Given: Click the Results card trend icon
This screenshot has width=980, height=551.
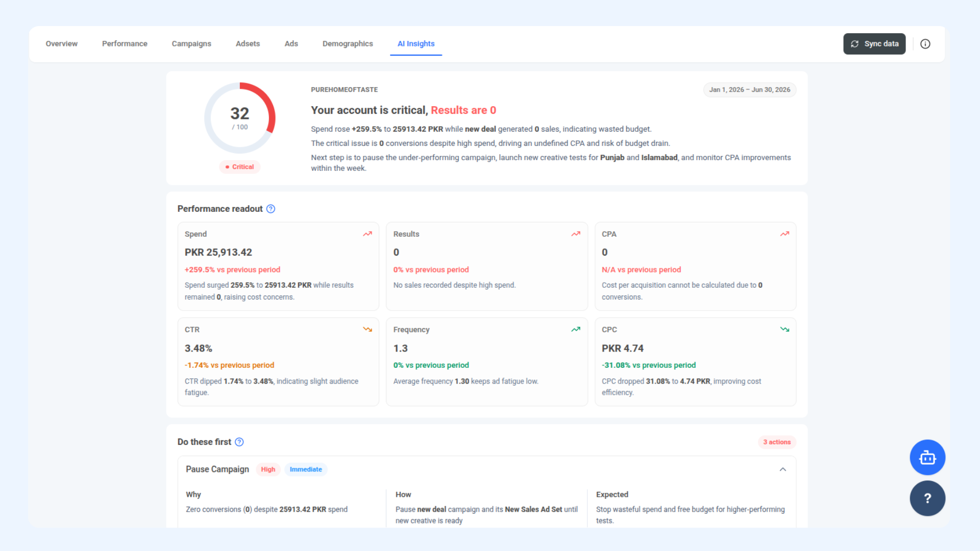Looking at the screenshot, I should 576,234.
